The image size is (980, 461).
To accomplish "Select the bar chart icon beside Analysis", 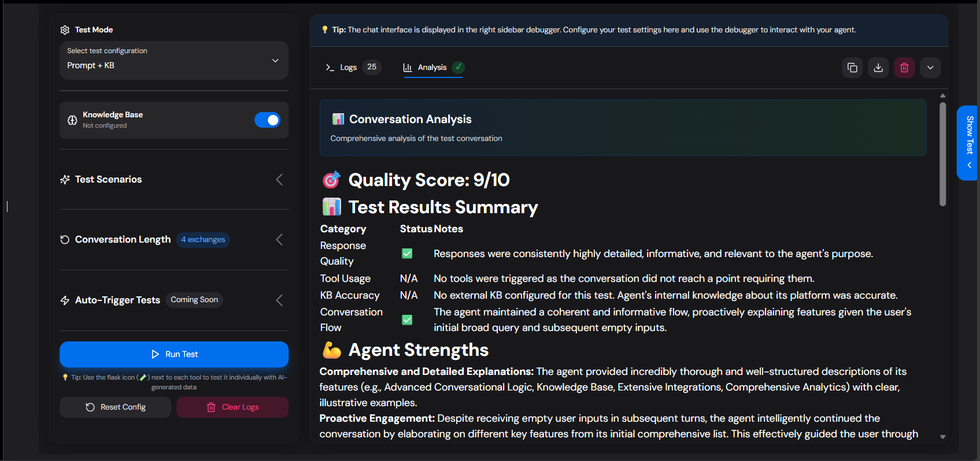I will click(x=407, y=67).
